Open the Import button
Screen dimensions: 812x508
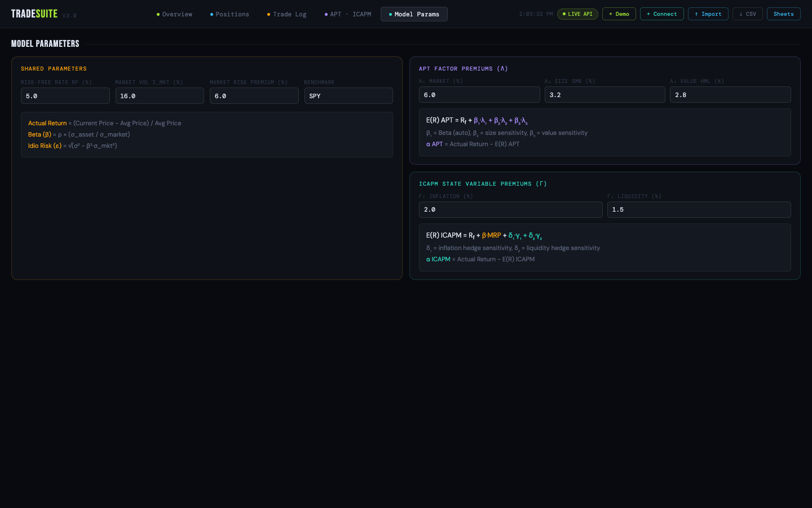[708, 14]
